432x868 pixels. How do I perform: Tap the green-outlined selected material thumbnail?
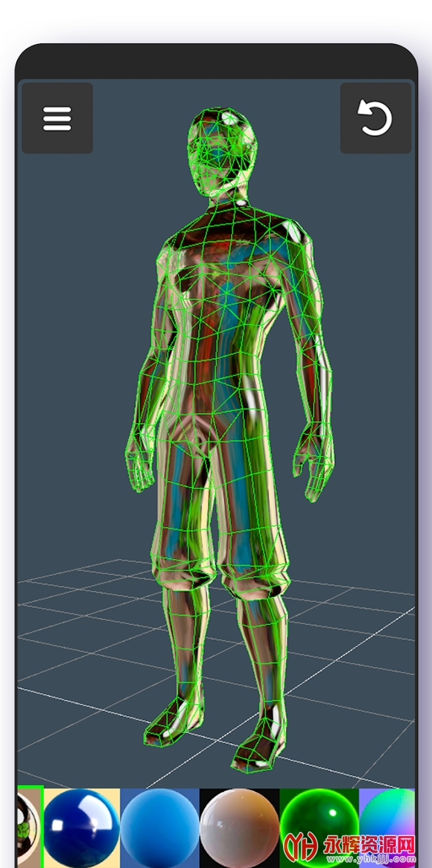click(30, 826)
